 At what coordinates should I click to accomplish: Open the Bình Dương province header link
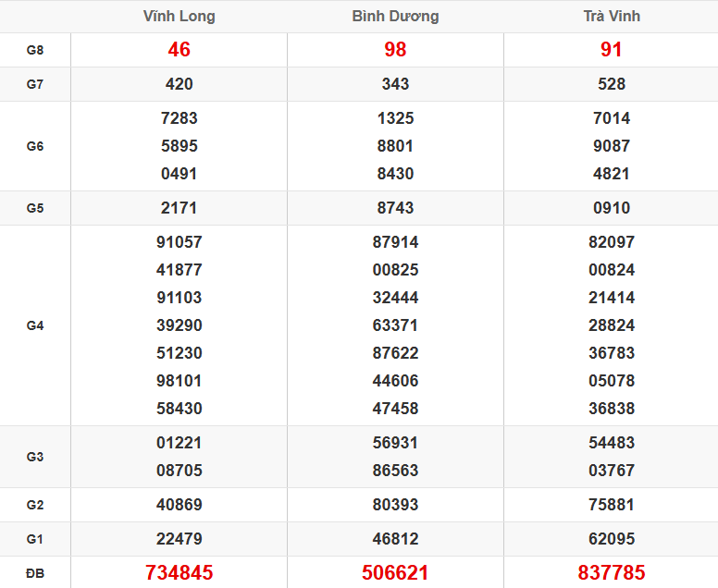tap(395, 17)
